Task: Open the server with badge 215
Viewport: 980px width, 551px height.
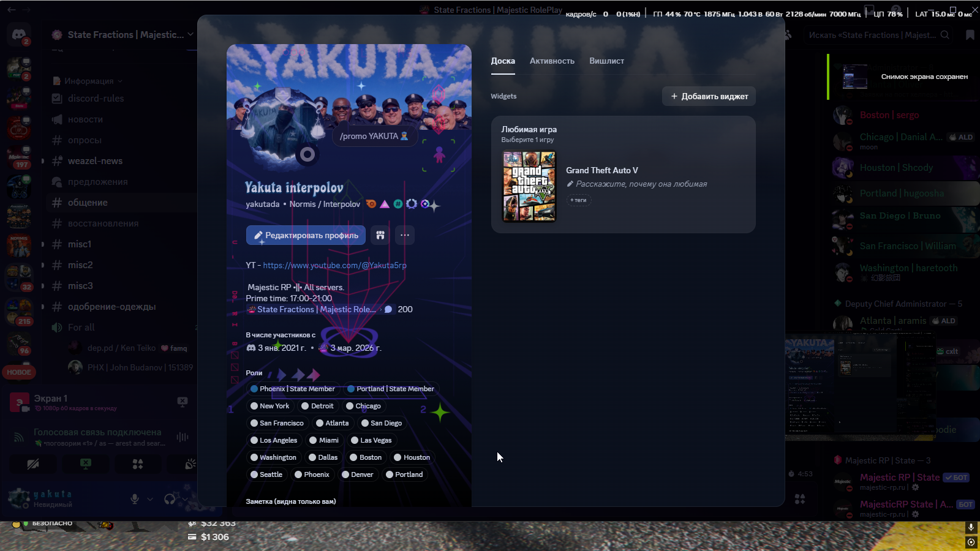Action: click(19, 311)
